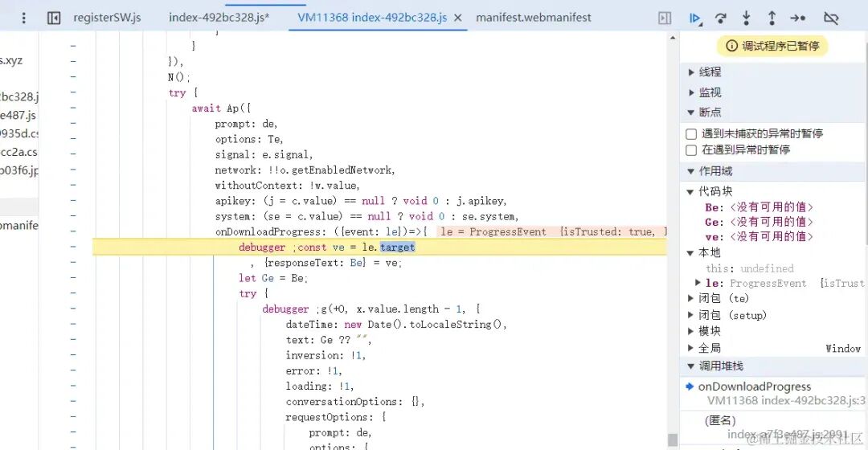This screenshot has height=450, width=868.
Task: Click highlighted 'target' token in code
Action: (397, 247)
